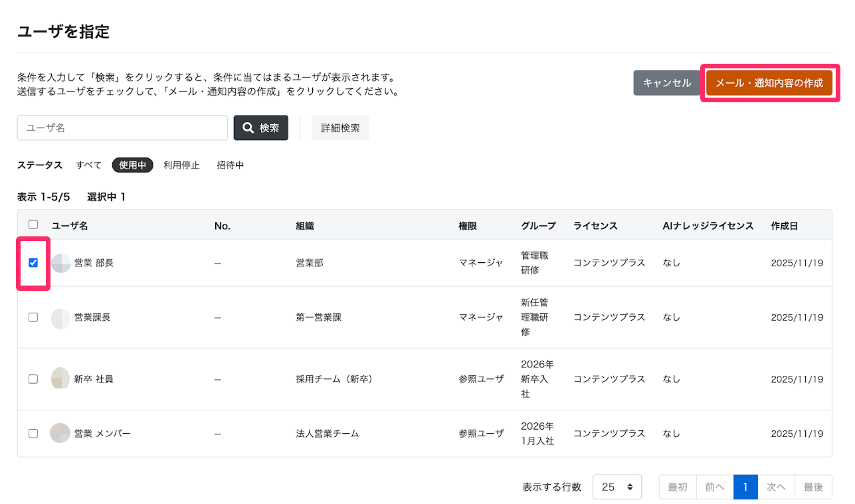The image size is (855, 504).
Task: Go to 最後 last page
Action: click(x=813, y=487)
